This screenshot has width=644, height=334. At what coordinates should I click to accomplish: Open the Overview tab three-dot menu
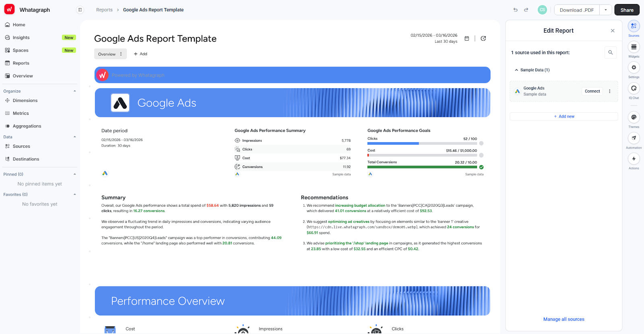[121, 54]
